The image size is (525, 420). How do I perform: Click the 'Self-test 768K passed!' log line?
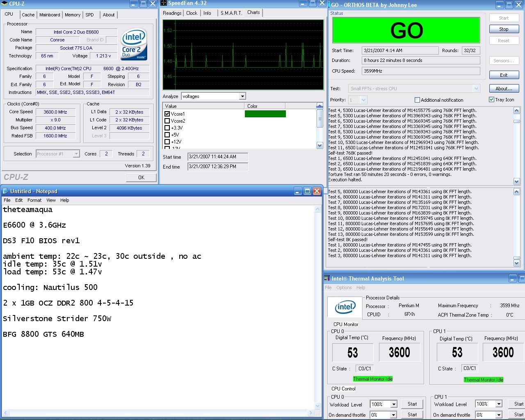350,153
